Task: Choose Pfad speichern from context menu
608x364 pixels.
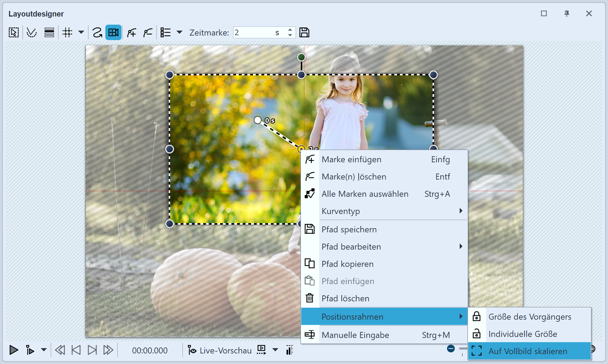Action: [349, 230]
